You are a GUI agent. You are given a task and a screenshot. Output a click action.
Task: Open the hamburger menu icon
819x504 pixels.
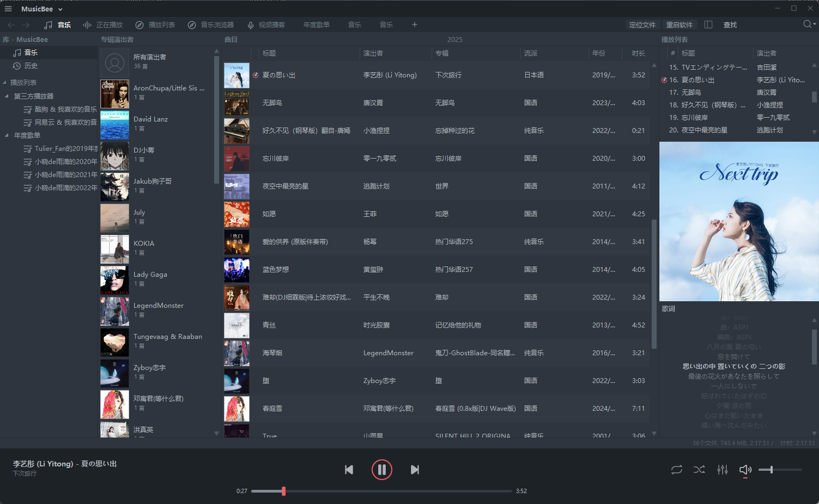[8, 9]
